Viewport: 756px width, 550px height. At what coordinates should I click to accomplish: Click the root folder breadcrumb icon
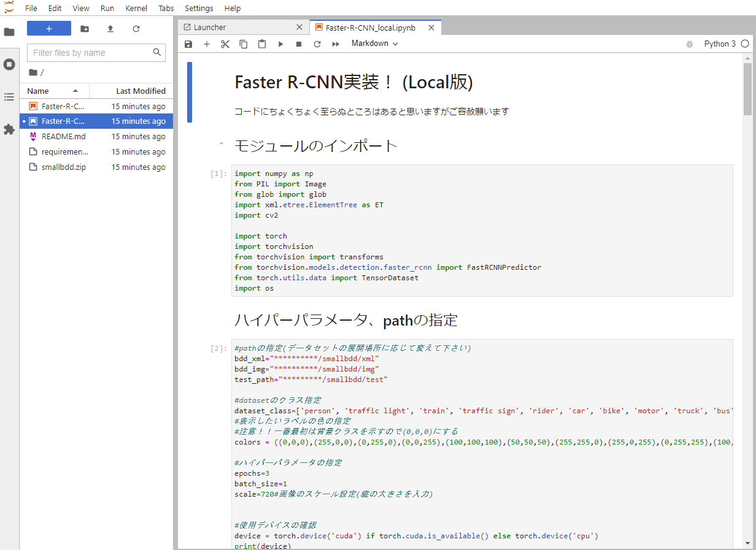[x=33, y=72]
